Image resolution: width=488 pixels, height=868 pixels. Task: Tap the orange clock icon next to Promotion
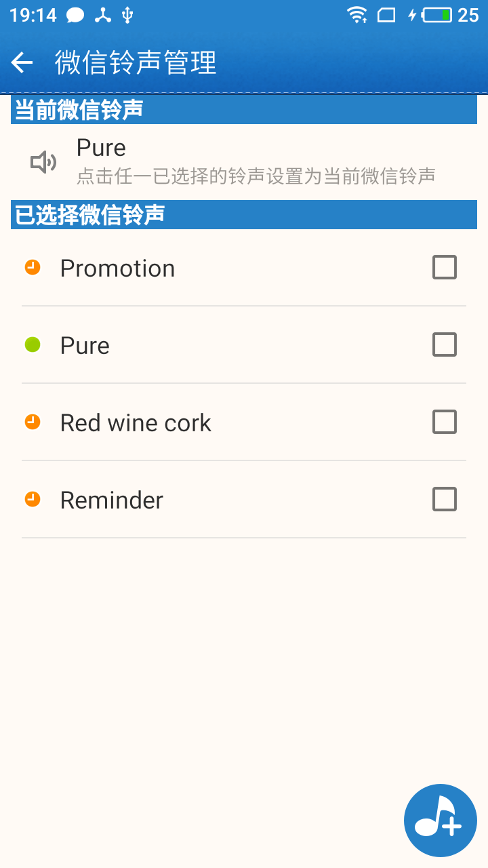point(33,267)
